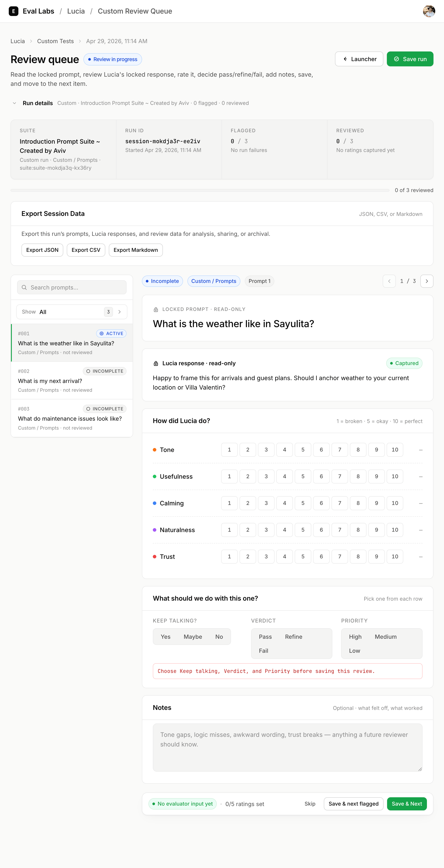Screen dimensions: 444x868
Task: Choose the Pass verdict
Action: [265, 637]
